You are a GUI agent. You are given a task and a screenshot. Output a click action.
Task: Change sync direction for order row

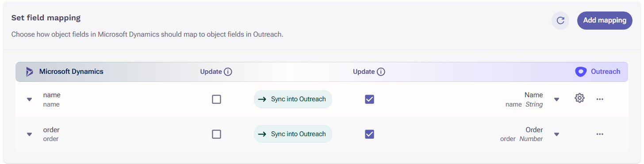point(293,134)
